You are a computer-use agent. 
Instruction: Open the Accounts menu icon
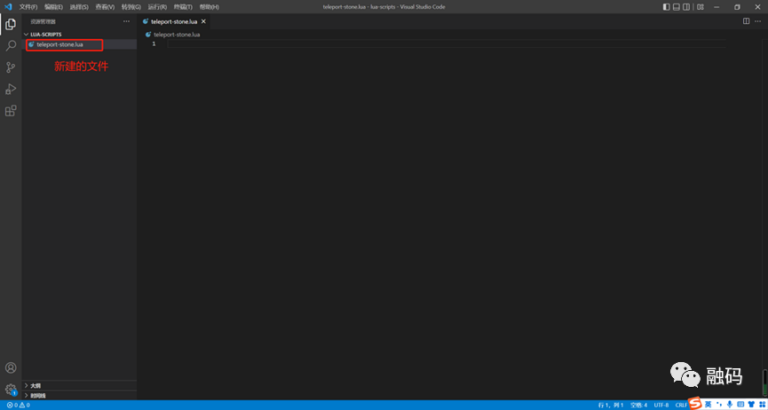pos(11,368)
